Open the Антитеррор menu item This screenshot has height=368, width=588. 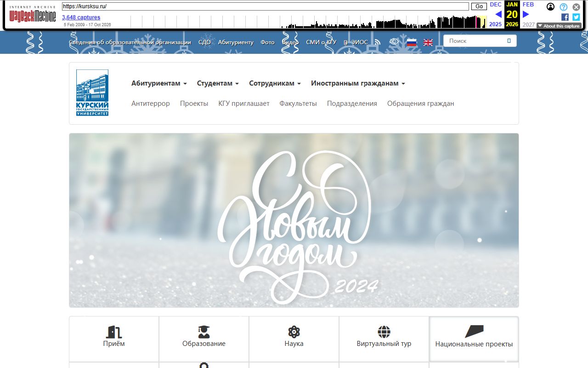151,103
